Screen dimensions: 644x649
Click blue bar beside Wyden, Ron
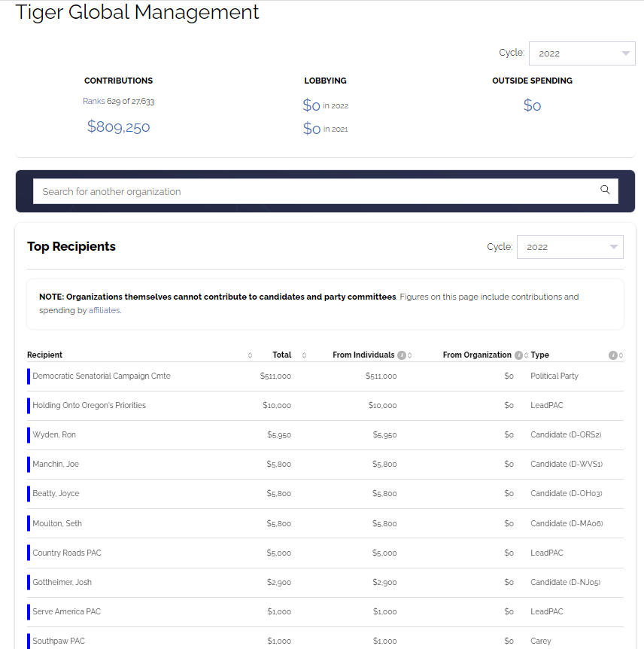[29, 434]
